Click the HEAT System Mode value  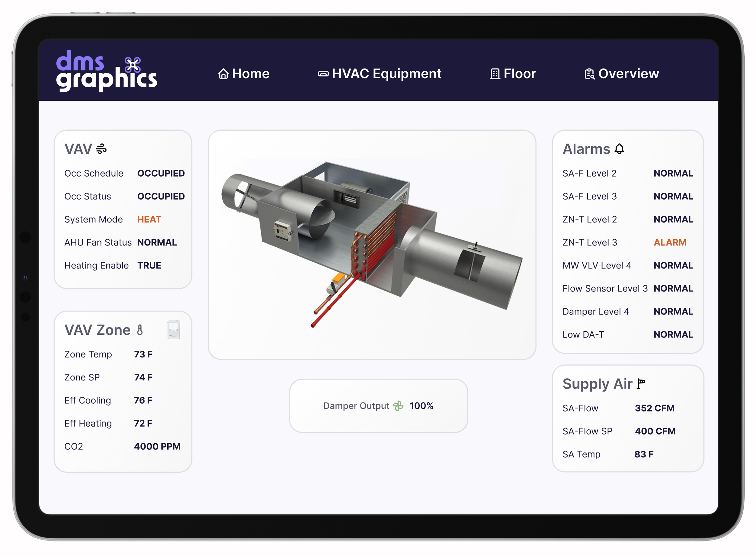[149, 219]
